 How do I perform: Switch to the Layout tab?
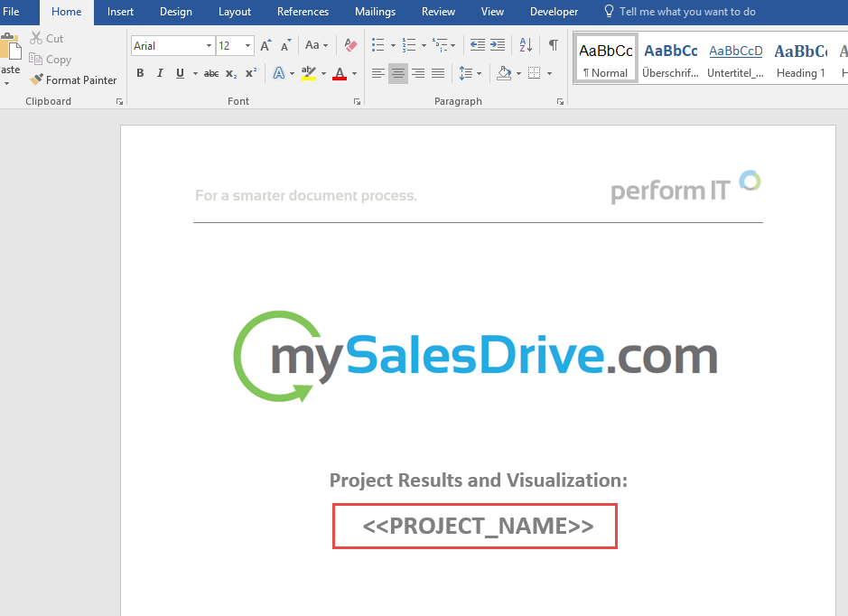235,12
